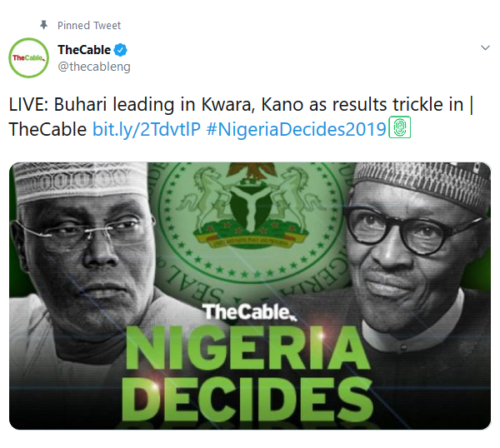500x448 pixels.
Task: Click the "Pinned Tweet" label
Action: [x=89, y=26]
